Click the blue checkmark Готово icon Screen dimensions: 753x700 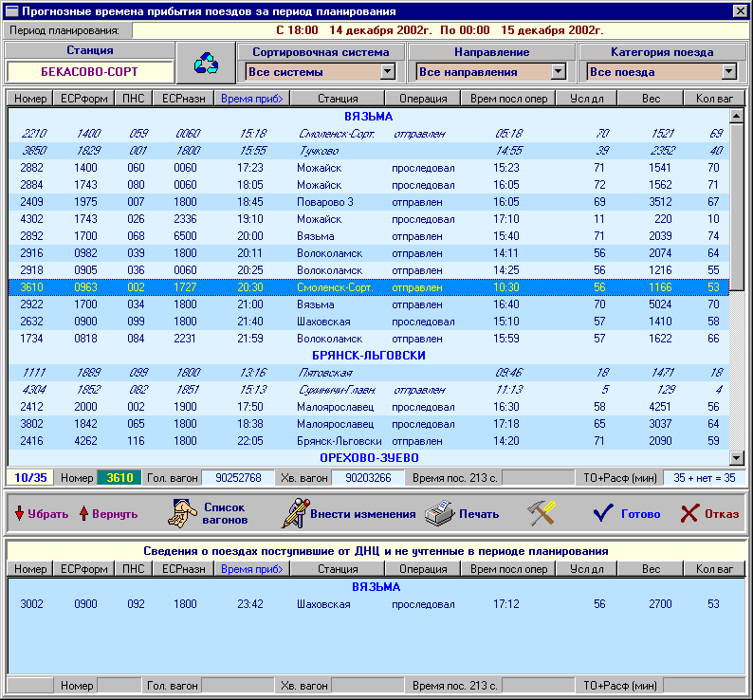pyautogui.click(x=603, y=513)
